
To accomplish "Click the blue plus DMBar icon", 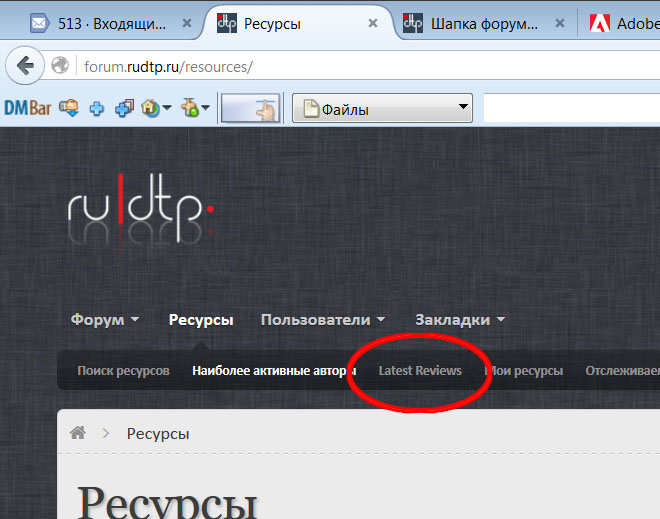I will 97,109.
